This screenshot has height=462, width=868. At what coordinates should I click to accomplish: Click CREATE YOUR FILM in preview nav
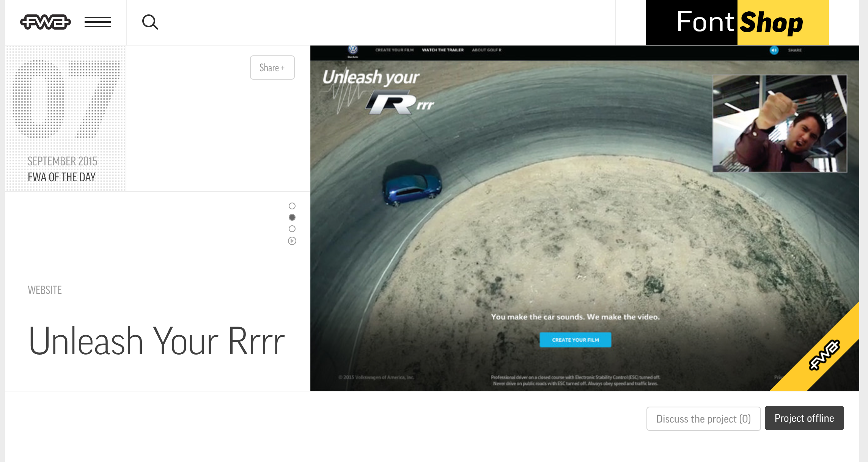tap(395, 50)
